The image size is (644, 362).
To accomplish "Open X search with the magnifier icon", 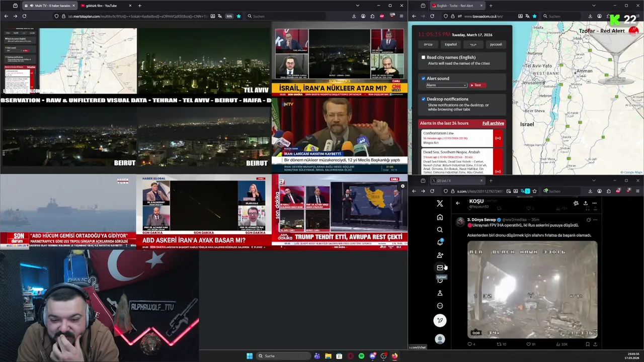I will (x=440, y=230).
